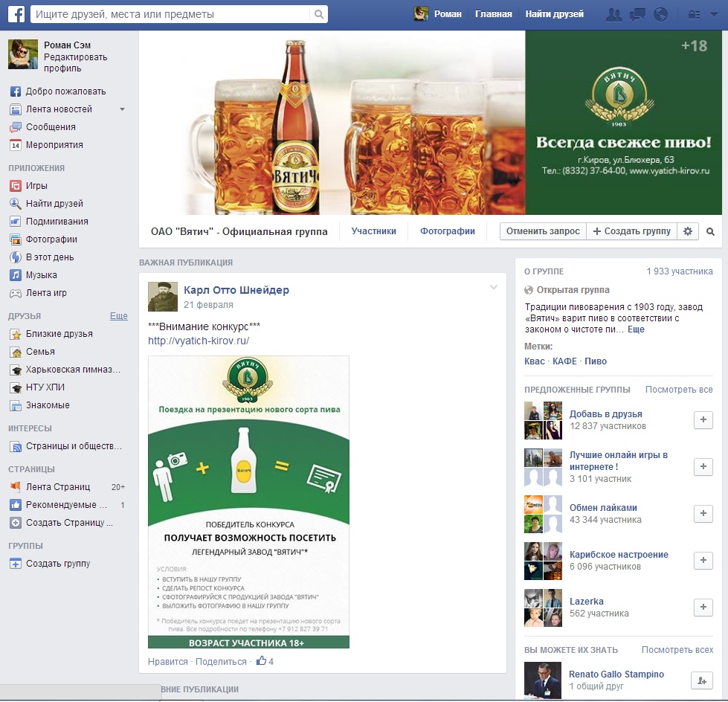Click Главная in top navigation
Image resolution: width=728 pixels, height=702 pixels.
pyautogui.click(x=493, y=14)
